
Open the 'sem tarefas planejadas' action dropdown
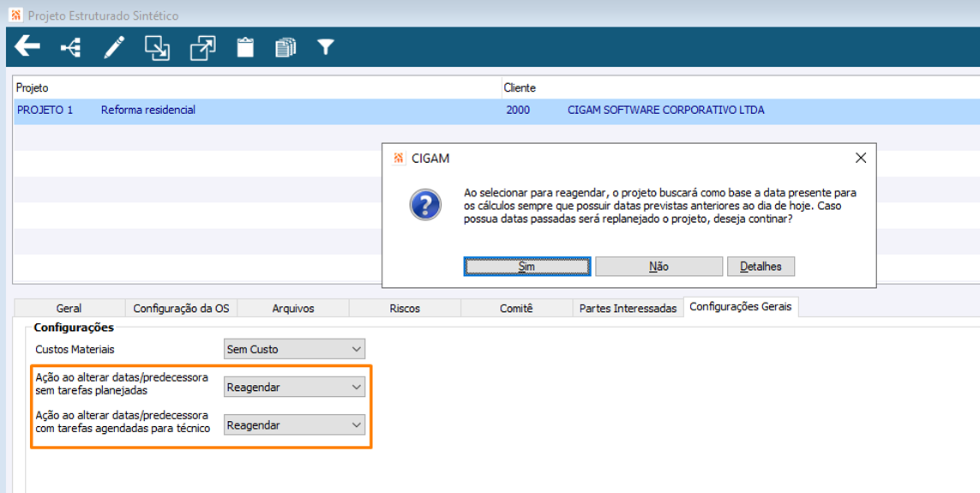point(294,388)
